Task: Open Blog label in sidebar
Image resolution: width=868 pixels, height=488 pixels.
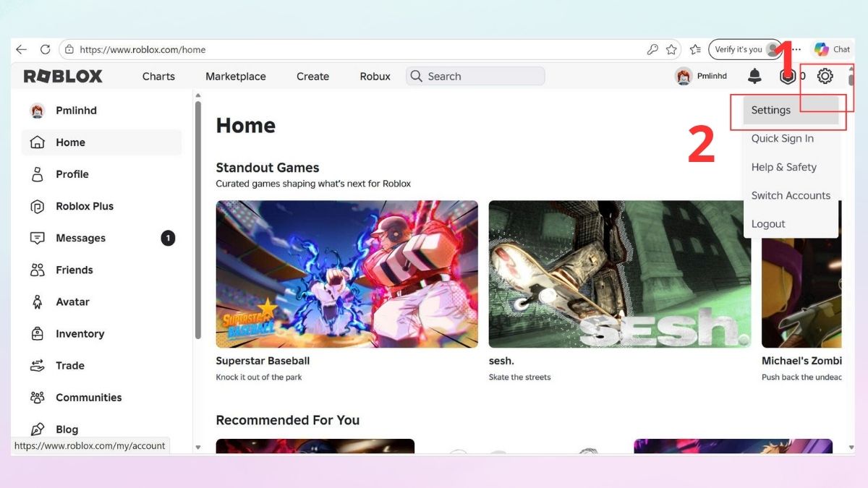Action: click(67, 429)
